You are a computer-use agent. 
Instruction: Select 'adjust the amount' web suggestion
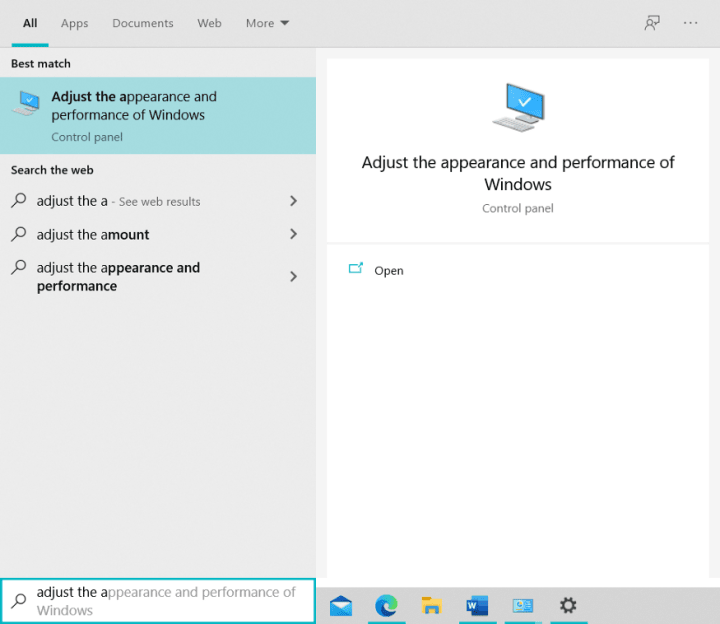click(x=158, y=234)
